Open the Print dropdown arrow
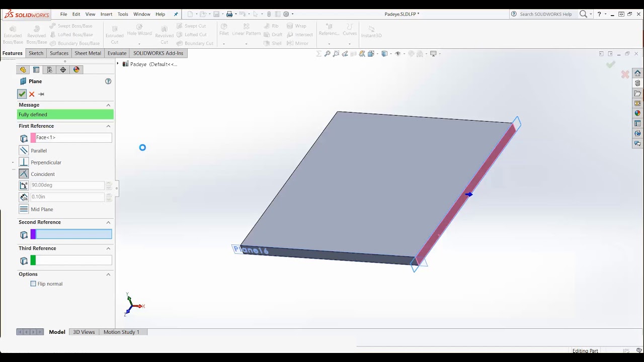 (235, 14)
